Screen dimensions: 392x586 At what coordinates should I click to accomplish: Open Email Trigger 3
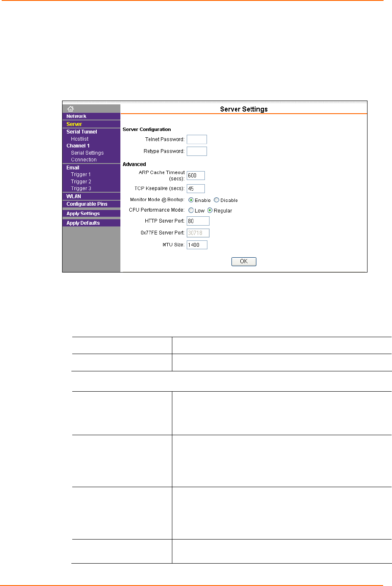tap(81, 188)
